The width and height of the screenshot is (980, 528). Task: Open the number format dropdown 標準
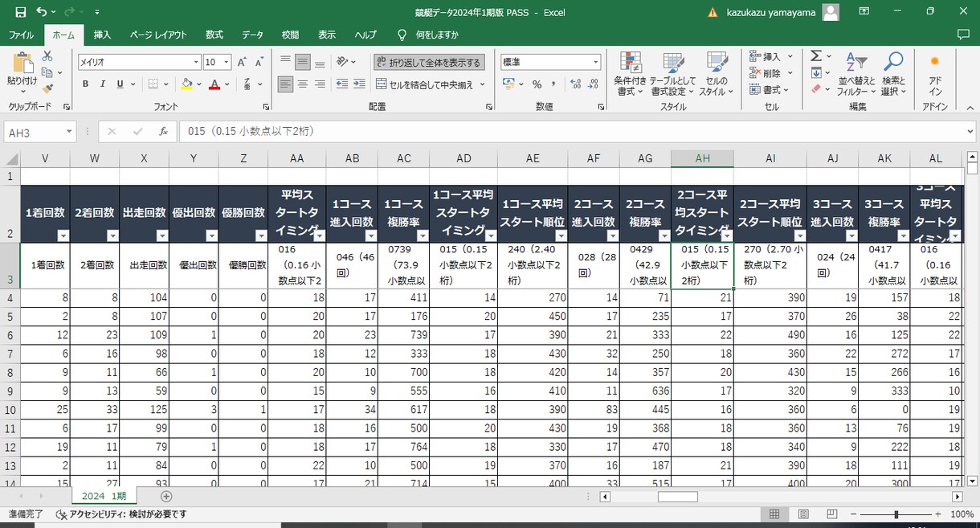coord(595,62)
